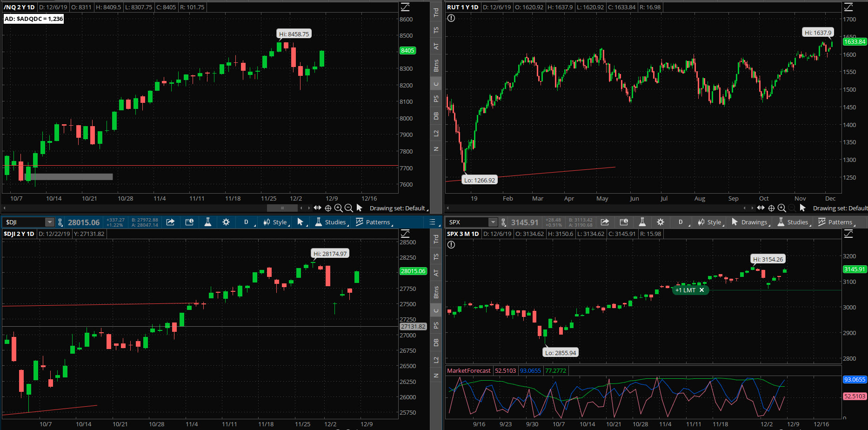Click the chart mode icon atop /NQ chart

tap(405, 7)
